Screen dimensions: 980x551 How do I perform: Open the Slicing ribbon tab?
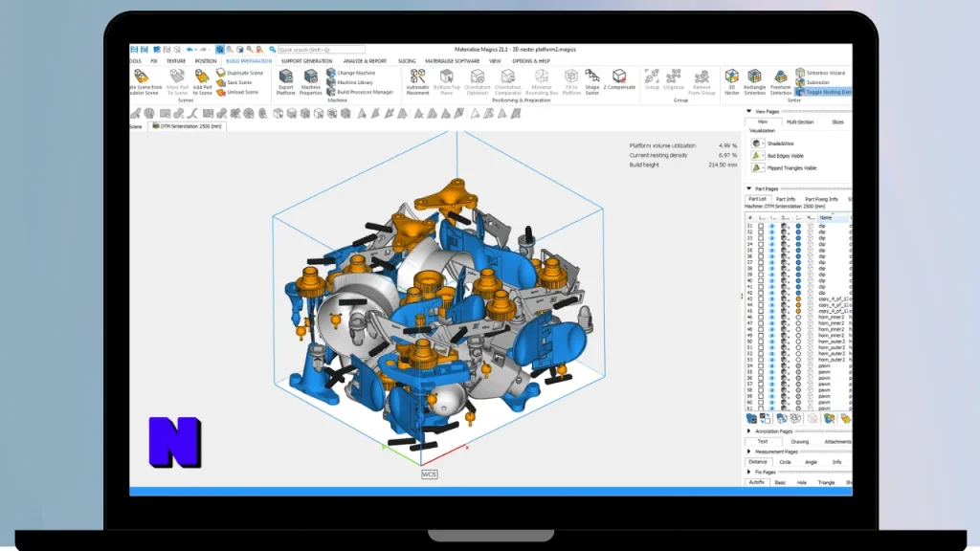[x=407, y=61]
